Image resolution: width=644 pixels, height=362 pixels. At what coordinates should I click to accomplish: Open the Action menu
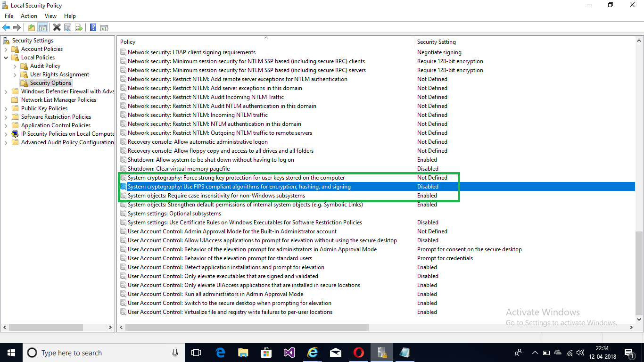(29, 16)
